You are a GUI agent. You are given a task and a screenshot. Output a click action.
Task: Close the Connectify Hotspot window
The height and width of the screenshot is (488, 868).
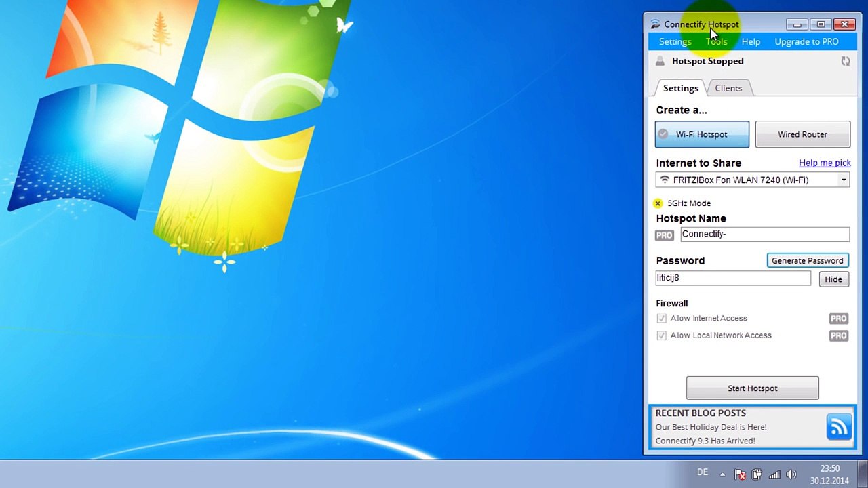click(844, 24)
